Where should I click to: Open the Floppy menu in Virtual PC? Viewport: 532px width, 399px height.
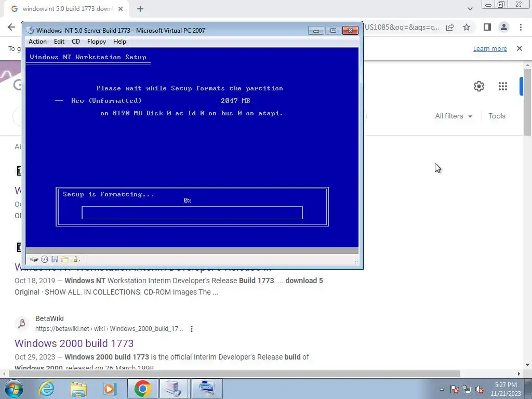96,42
